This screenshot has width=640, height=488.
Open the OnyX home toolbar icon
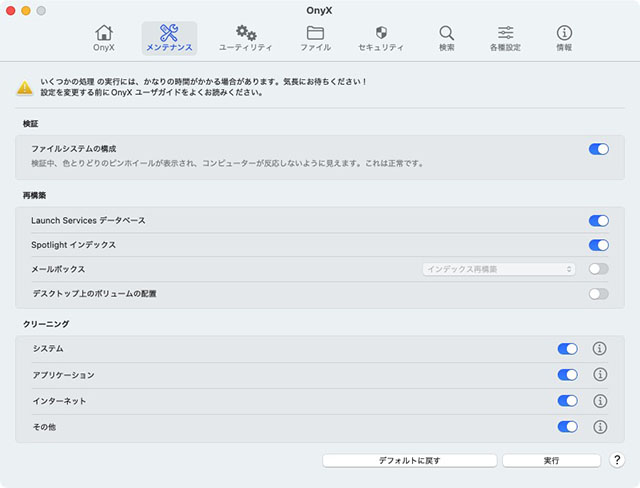pos(104,34)
